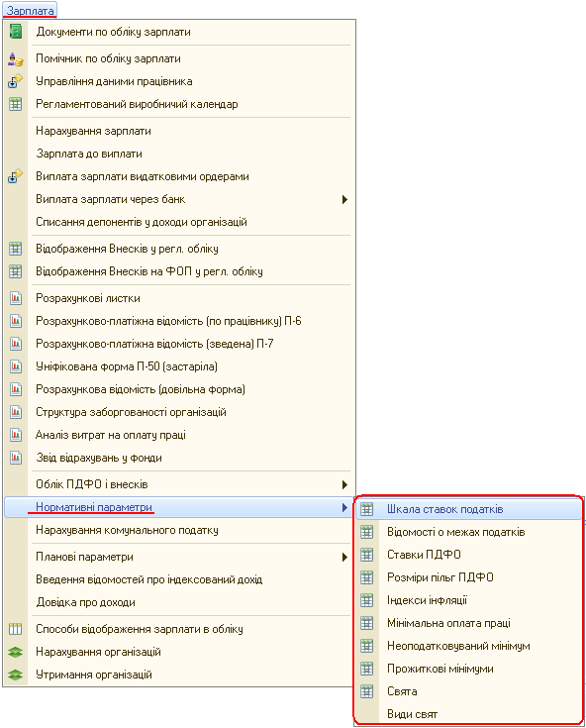Click table icon beside Індекси інфляції

pyautogui.click(x=367, y=600)
